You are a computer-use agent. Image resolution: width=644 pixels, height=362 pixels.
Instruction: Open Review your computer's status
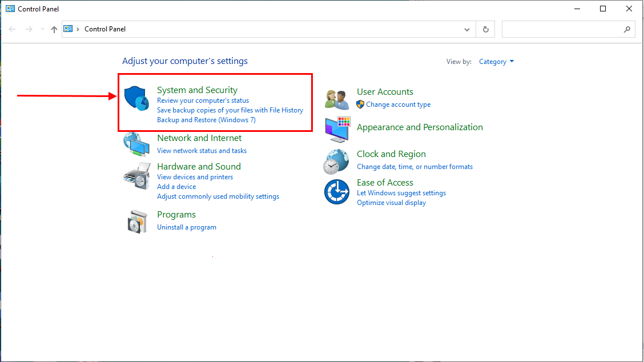[203, 100]
